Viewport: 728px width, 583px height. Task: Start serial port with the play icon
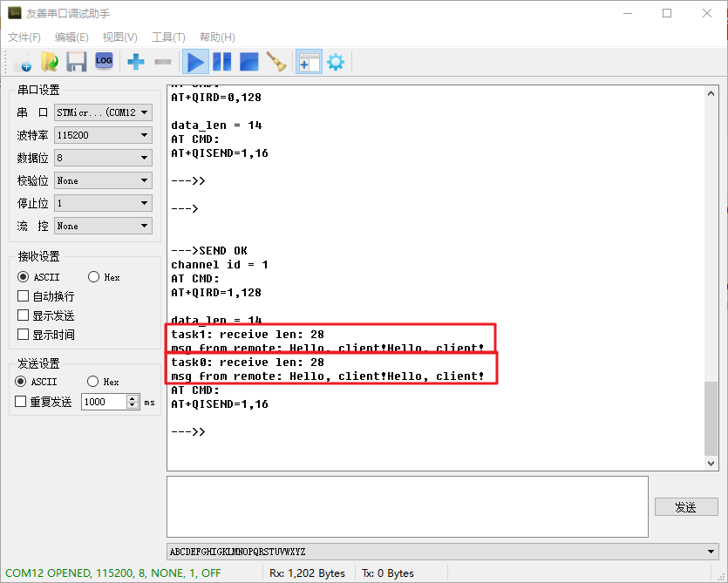point(195,62)
